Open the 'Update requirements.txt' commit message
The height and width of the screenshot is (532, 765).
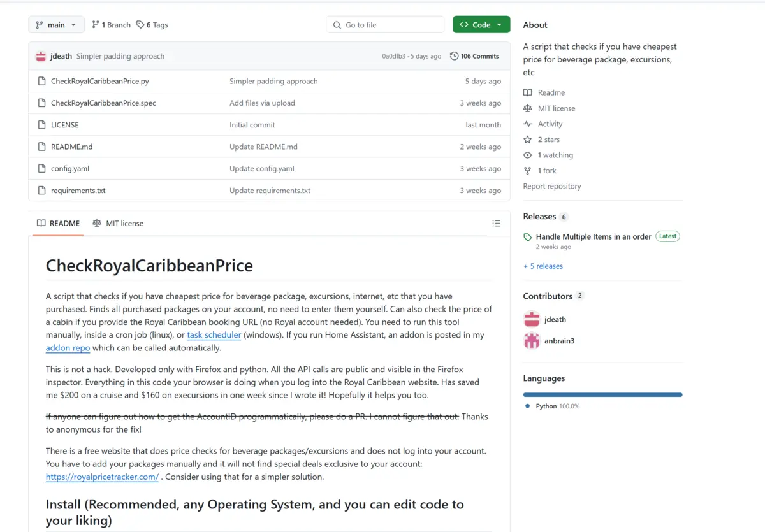click(270, 190)
